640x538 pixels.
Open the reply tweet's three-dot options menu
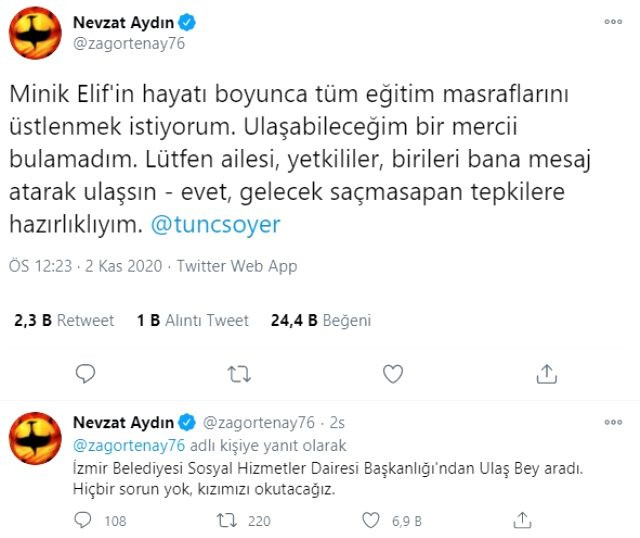[611, 422]
